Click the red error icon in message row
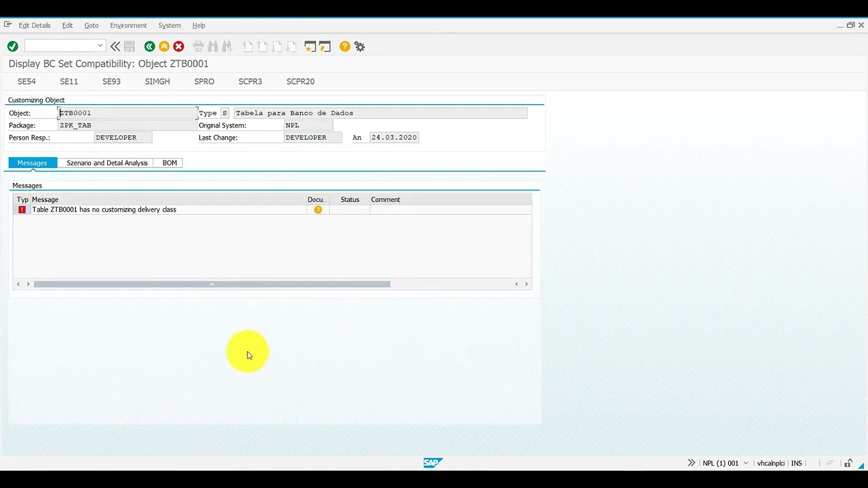This screenshot has height=488, width=868. click(22, 210)
